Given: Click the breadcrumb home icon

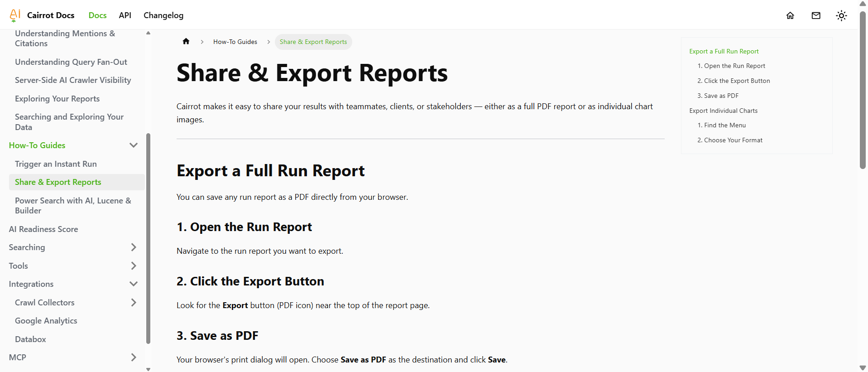Looking at the screenshot, I should [186, 41].
